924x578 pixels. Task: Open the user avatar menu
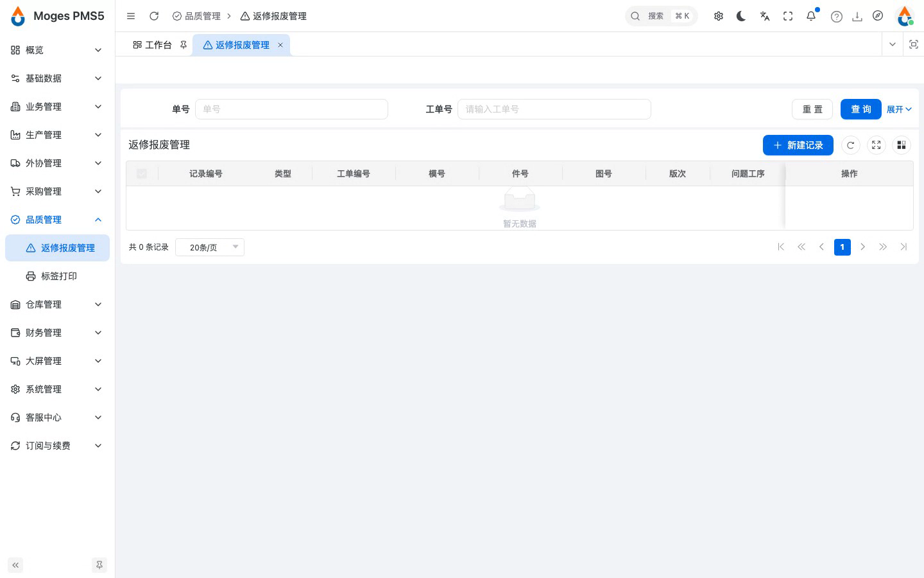pos(905,16)
